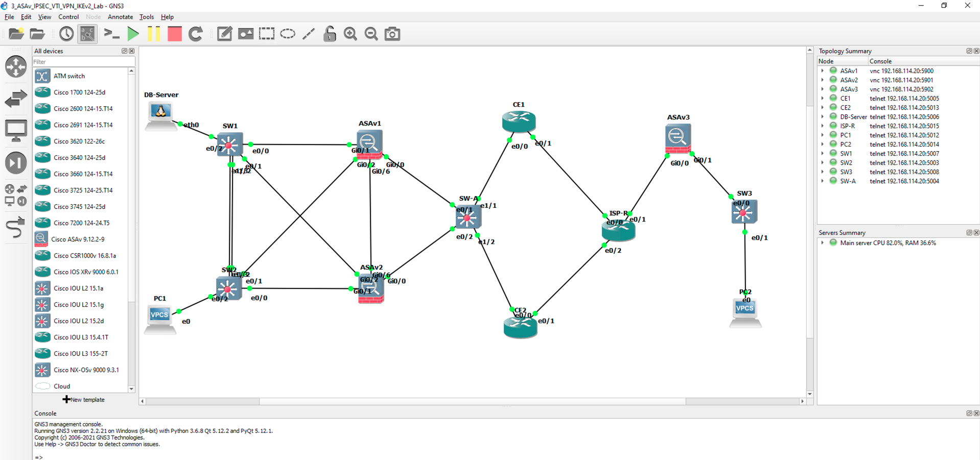Image resolution: width=980 pixels, height=460 pixels.
Task: Browse security devices sidebar icon
Action: [16, 163]
